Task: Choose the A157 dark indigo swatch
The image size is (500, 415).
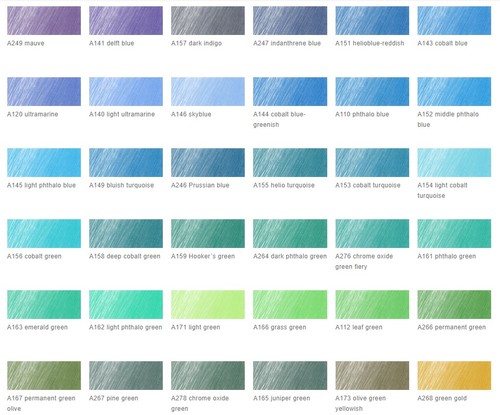Action: click(208, 20)
